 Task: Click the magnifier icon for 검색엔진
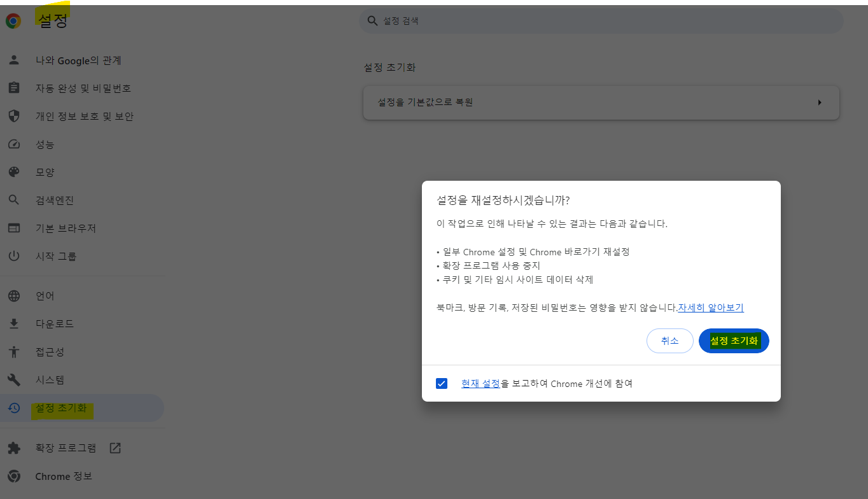(x=14, y=200)
